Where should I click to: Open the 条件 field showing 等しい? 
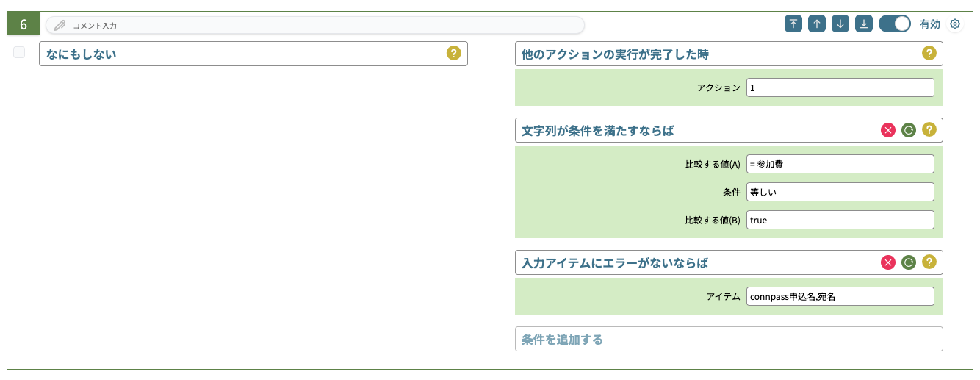click(840, 192)
